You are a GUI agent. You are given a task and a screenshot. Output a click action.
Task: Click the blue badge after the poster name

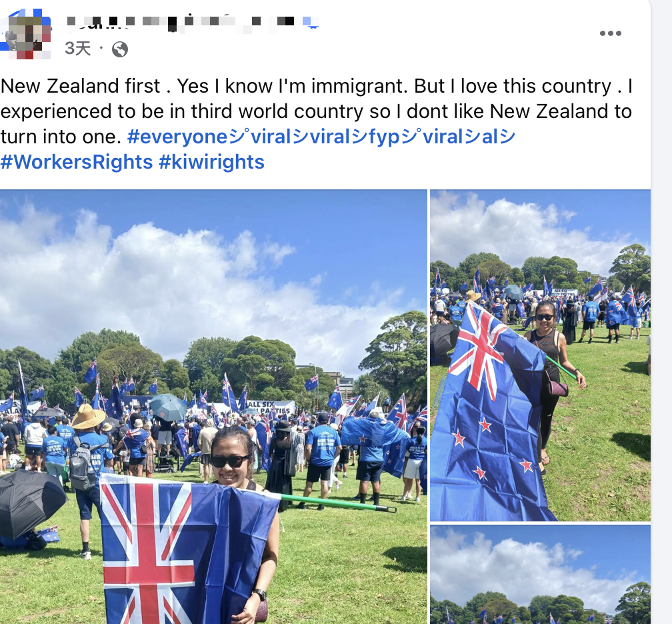click(310, 22)
